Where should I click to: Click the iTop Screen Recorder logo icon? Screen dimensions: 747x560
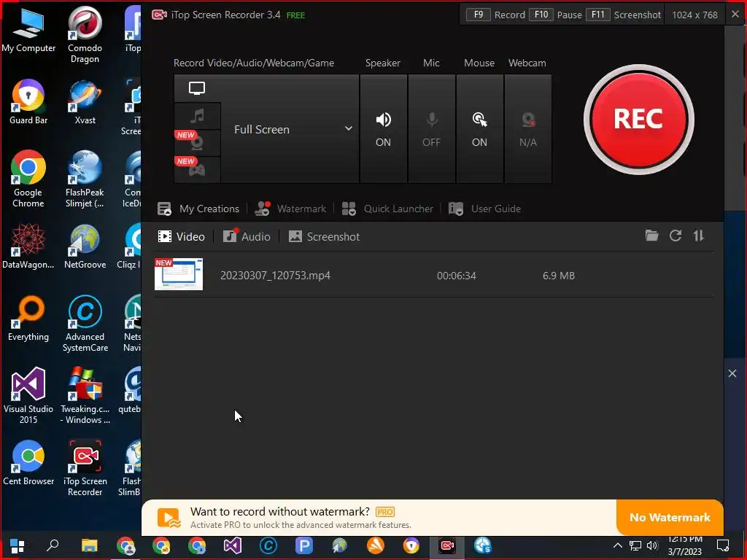(x=159, y=15)
